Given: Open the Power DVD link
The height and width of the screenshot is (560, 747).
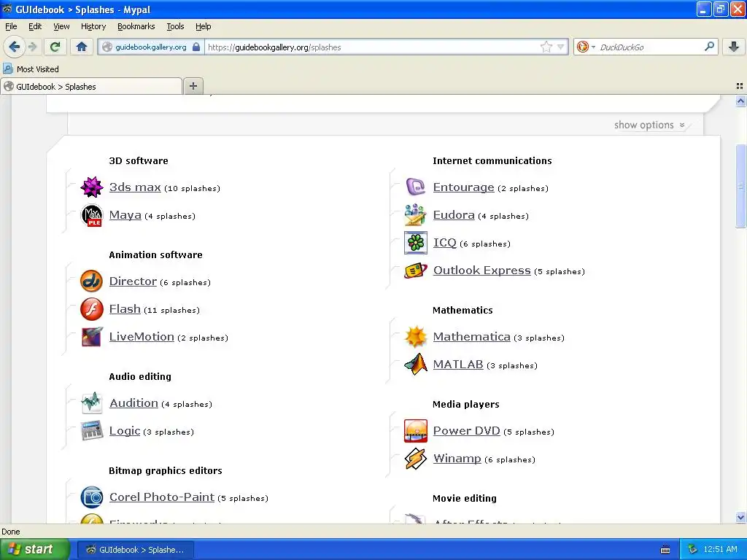Looking at the screenshot, I should [466, 431].
